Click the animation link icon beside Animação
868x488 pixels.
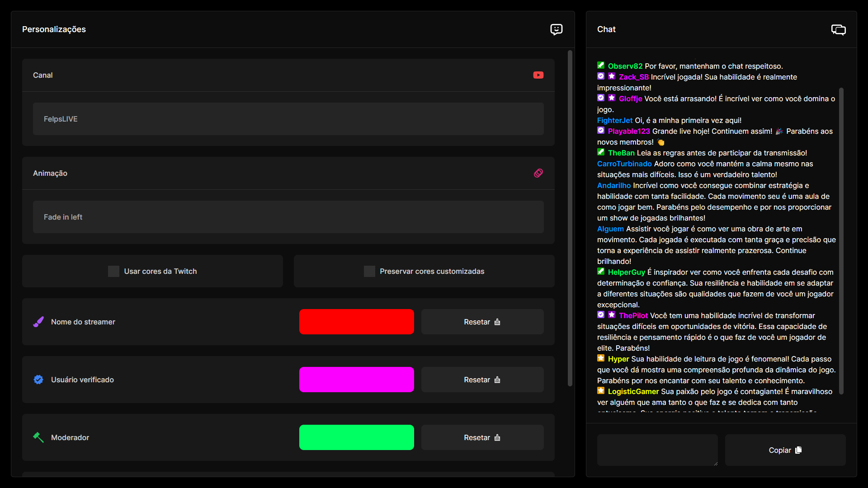click(x=538, y=173)
